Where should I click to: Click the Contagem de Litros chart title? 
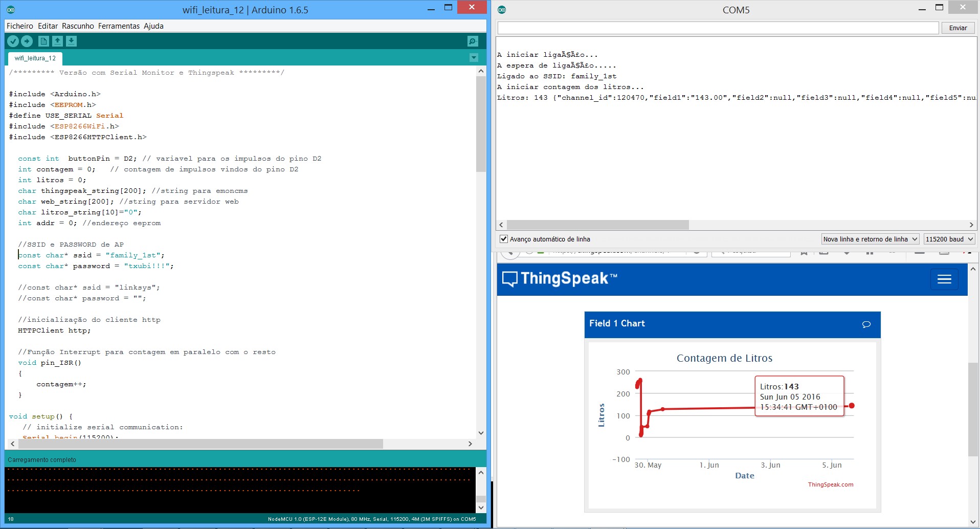[724, 358]
